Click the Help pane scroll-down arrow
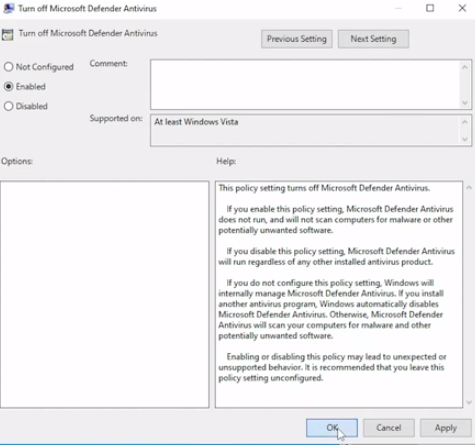Viewport: 475px width, 445px height. (x=469, y=402)
